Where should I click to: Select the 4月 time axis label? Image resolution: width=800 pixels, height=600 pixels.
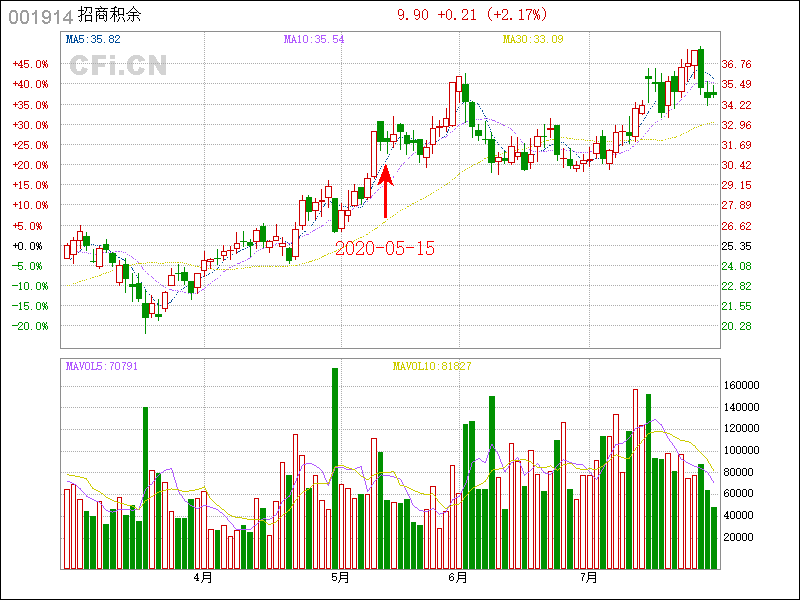point(203,577)
